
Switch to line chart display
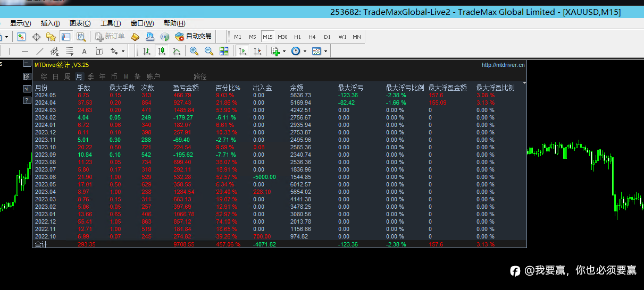click(x=177, y=52)
